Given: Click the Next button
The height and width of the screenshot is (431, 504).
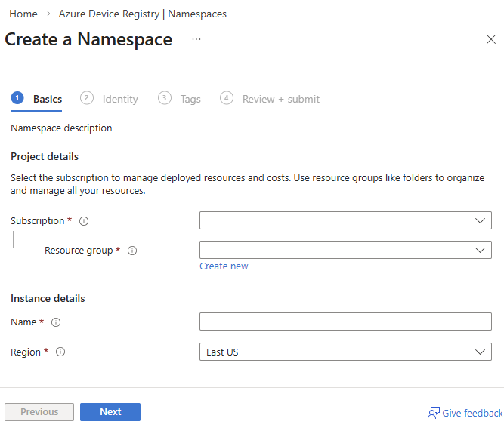Looking at the screenshot, I should (x=110, y=412).
